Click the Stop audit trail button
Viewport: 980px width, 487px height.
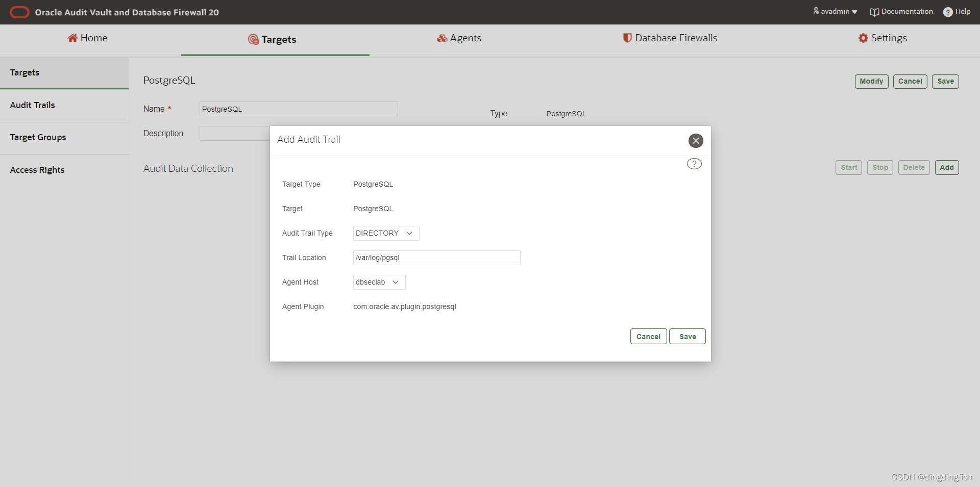[880, 168]
